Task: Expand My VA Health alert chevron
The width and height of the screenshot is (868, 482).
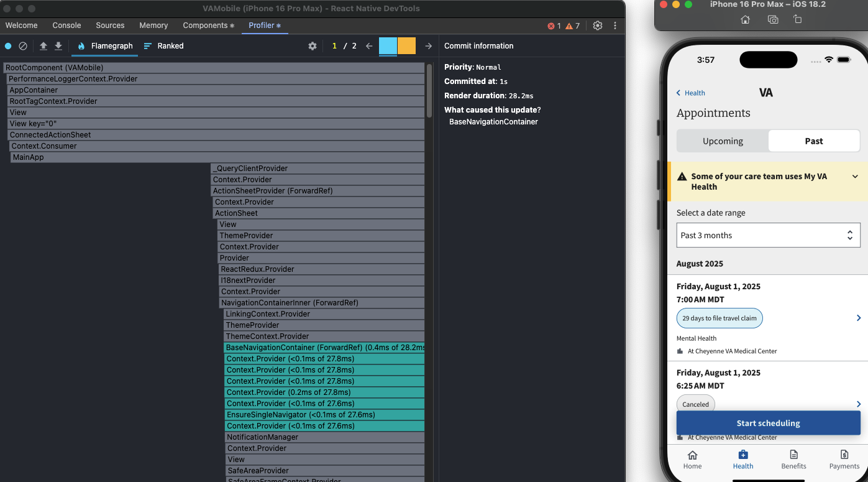Action: pyautogui.click(x=855, y=177)
